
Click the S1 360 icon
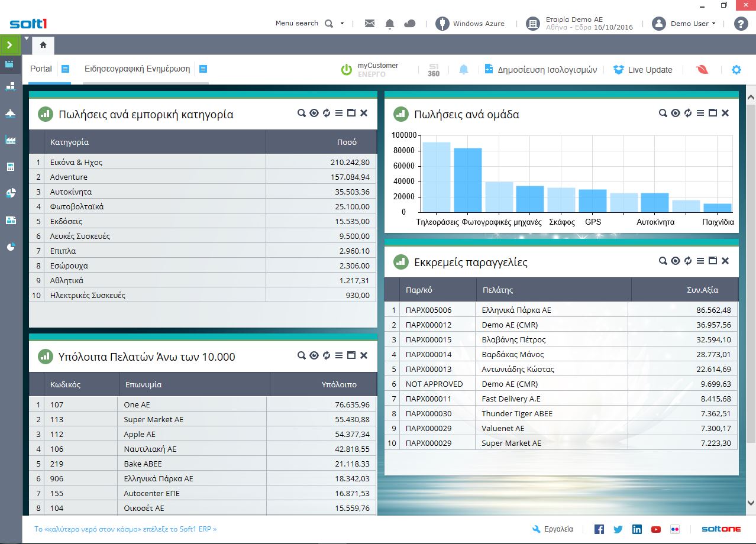tap(433, 70)
